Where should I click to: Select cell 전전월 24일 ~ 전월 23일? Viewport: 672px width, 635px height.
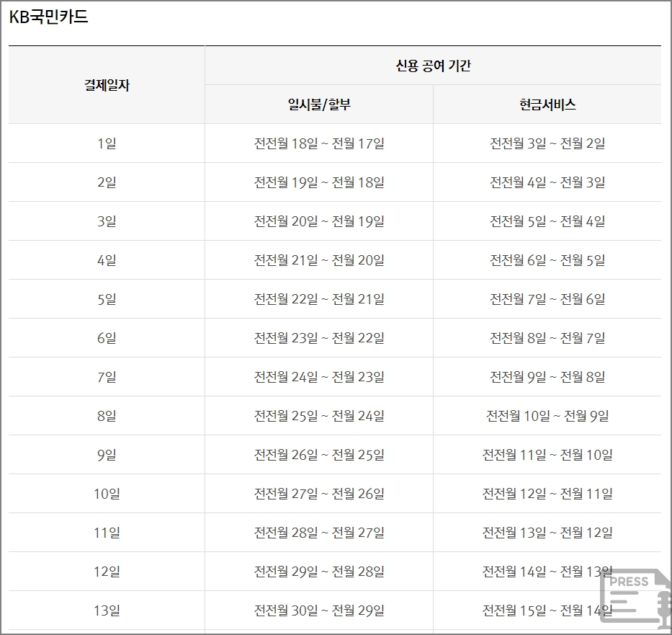pos(319,377)
